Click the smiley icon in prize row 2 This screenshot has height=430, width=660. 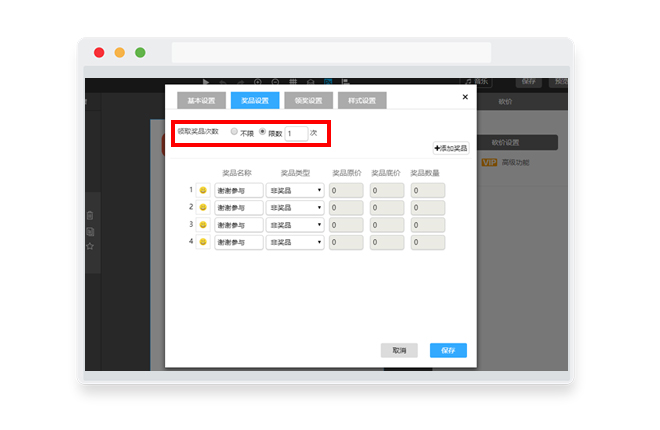pos(203,207)
